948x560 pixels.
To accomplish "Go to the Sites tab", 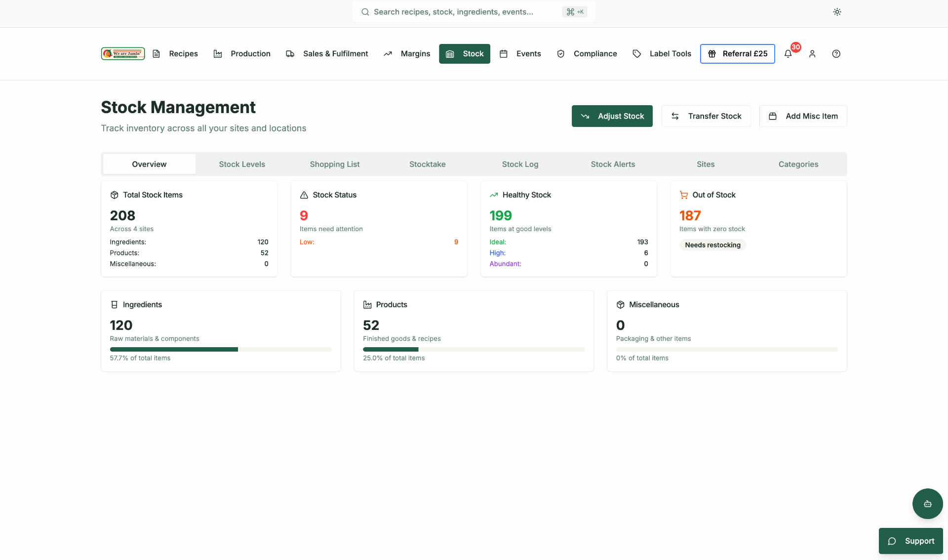I will (x=706, y=164).
